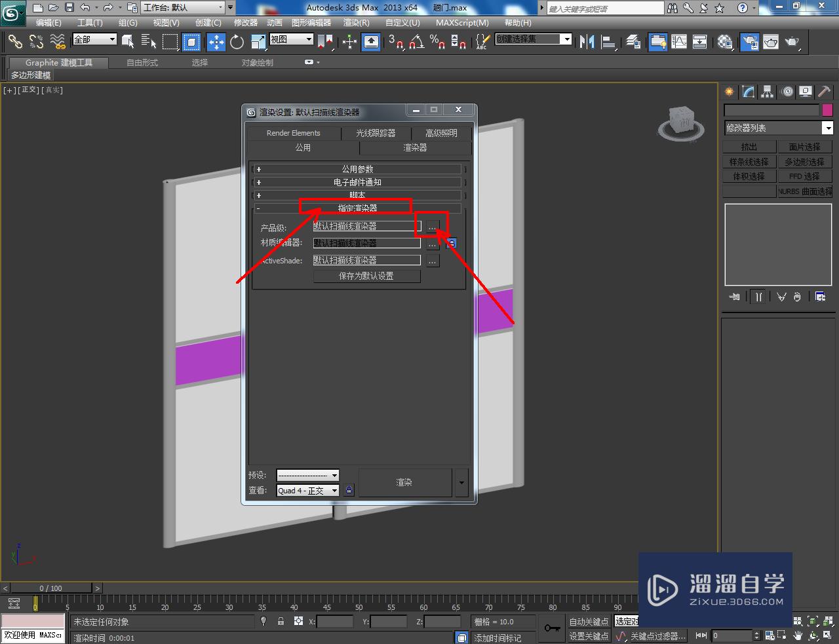
Task: Toggle the Percent Snap button
Action: tap(438, 42)
